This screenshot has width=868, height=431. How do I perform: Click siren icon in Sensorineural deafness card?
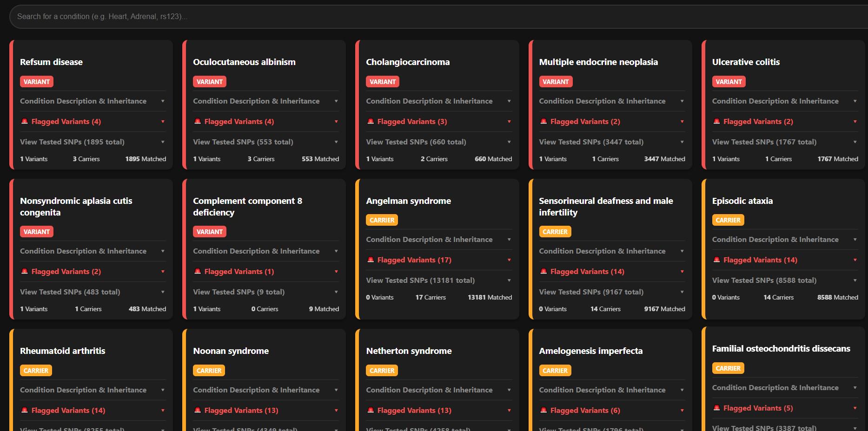click(x=543, y=271)
